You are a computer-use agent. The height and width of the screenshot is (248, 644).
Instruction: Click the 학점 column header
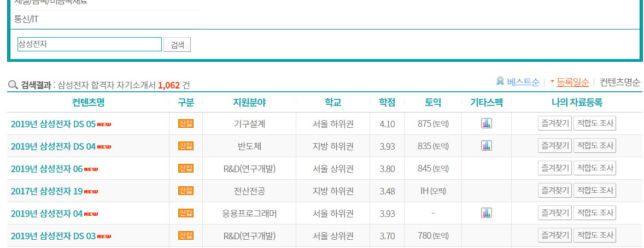click(x=387, y=103)
